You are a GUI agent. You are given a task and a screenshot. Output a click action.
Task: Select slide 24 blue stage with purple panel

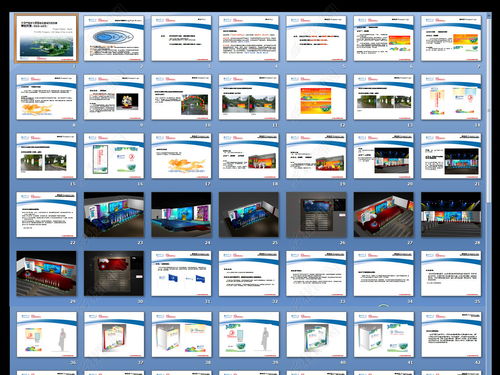click(181, 215)
